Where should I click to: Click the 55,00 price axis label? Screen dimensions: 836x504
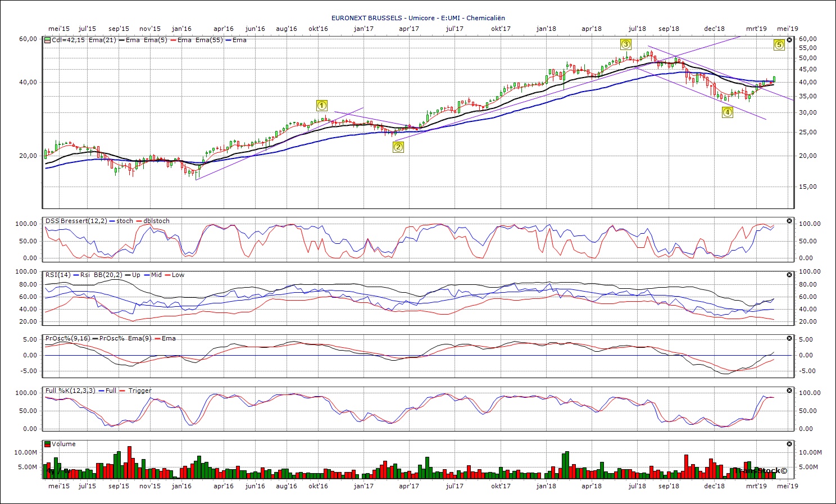pos(807,48)
